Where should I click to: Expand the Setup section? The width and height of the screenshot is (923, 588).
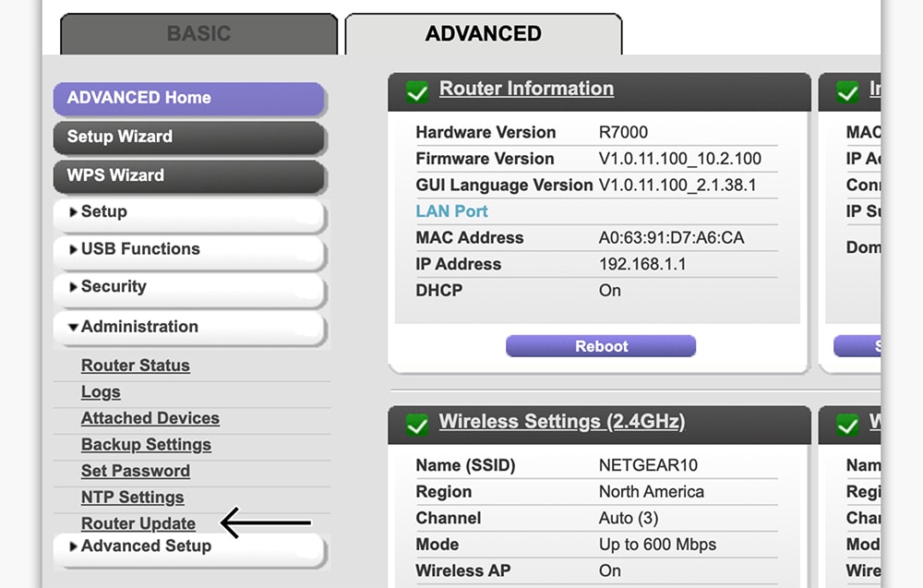(189, 214)
